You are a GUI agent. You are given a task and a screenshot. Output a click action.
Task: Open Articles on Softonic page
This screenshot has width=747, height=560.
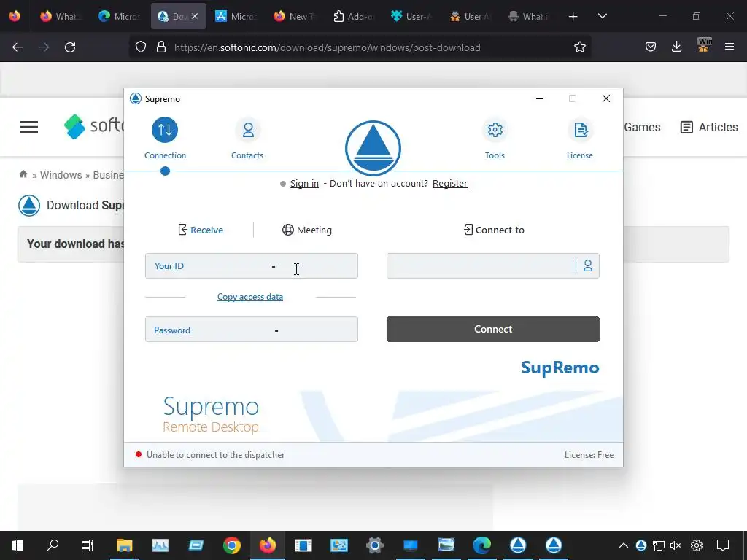(x=709, y=127)
